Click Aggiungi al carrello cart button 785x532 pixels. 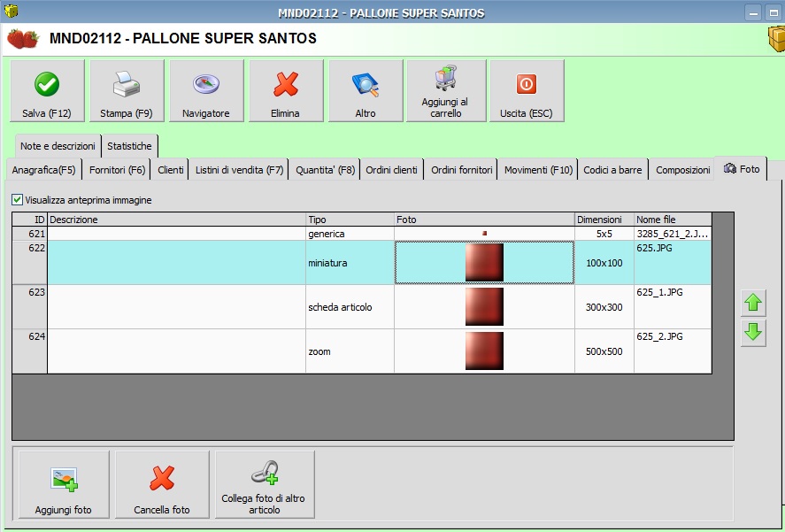tap(446, 90)
